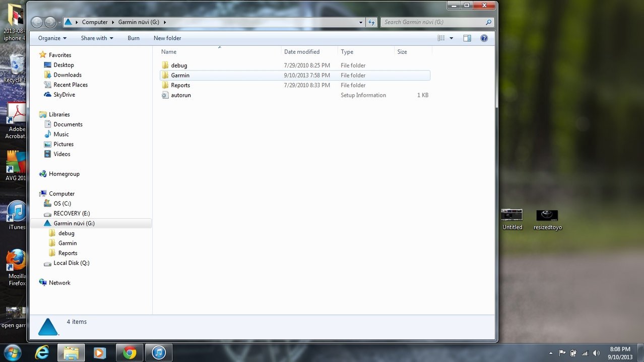644x362 pixels.
Task: Open Explorer help via question mark icon
Action: 484,38
